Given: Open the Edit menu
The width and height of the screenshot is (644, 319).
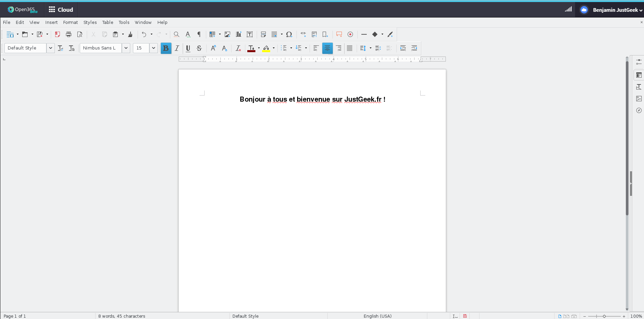Looking at the screenshot, I should click(20, 23).
